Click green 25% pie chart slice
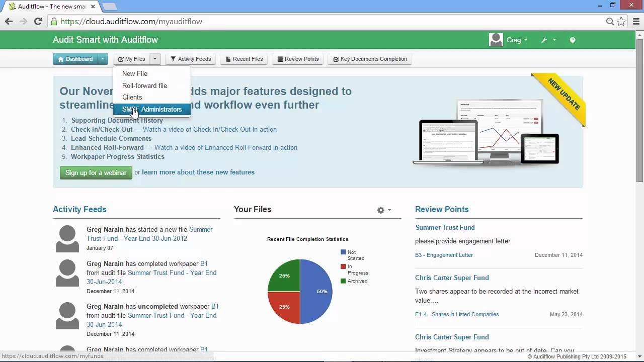 click(x=284, y=276)
